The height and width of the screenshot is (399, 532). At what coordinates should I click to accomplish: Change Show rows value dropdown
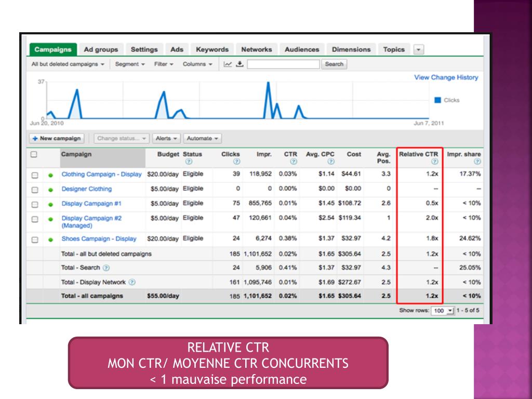coord(443,311)
